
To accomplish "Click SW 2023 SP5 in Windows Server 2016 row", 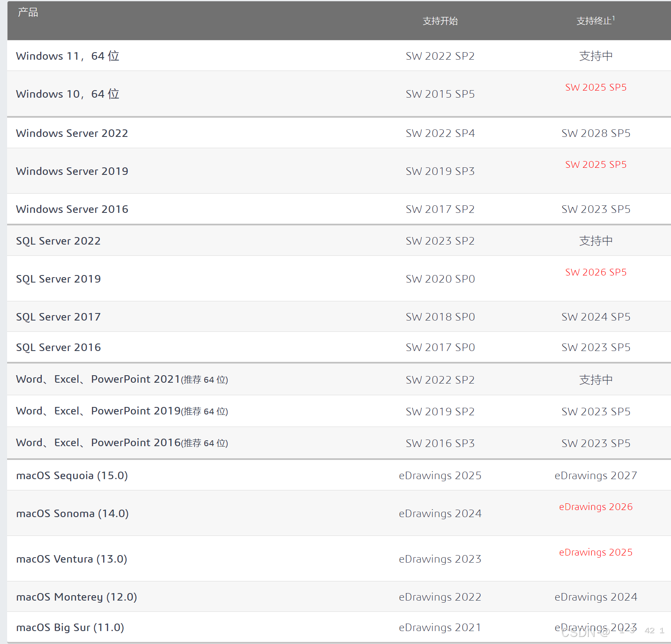I will tap(596, 209).
